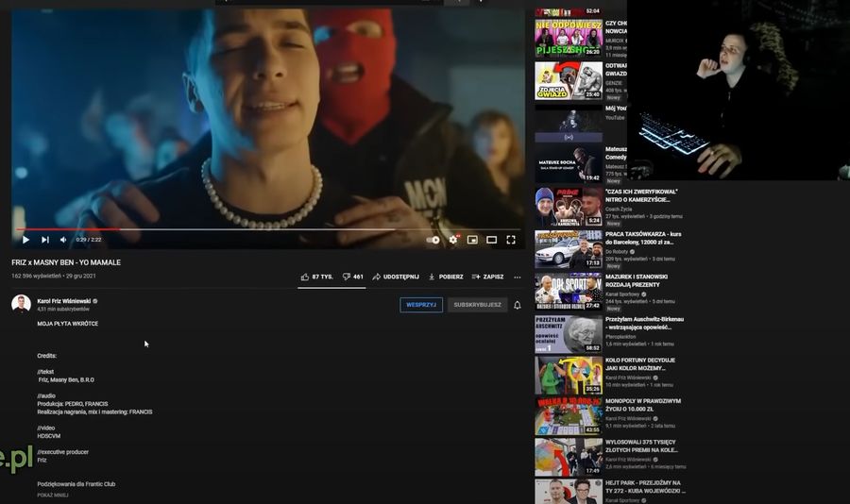Open lottery thumbnail 17:49
The height and width of the screenshot is (504, 850).
click(569, 458)
